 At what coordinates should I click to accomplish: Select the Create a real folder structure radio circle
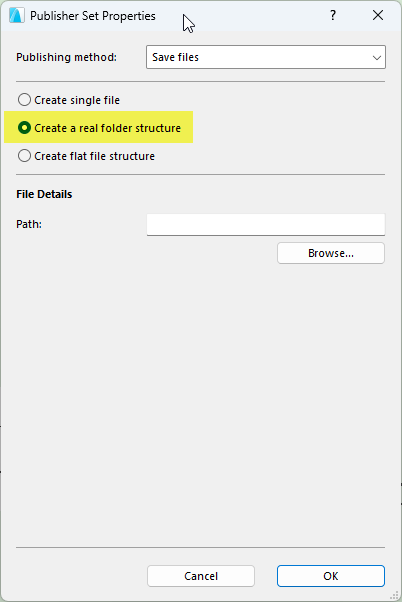pyautogui.click(x=24, y=128)
